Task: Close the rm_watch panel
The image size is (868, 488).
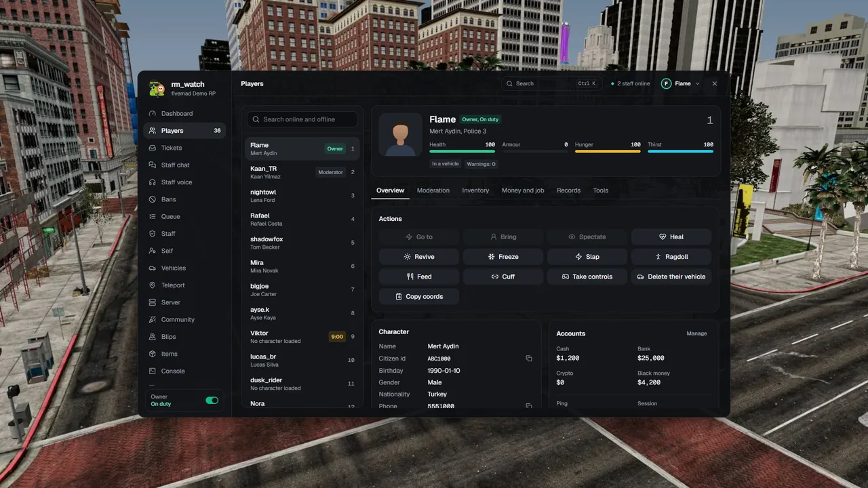Action: tap(715, 83)
